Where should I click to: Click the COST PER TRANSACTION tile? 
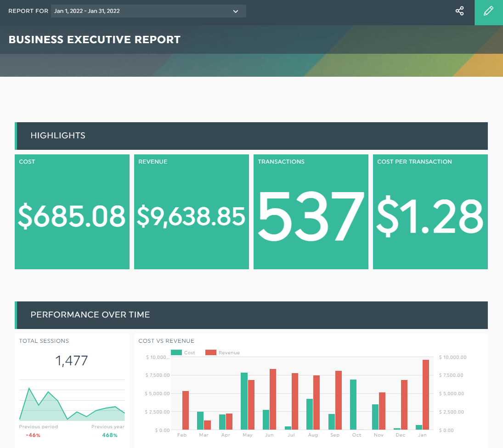coord(430,211)
